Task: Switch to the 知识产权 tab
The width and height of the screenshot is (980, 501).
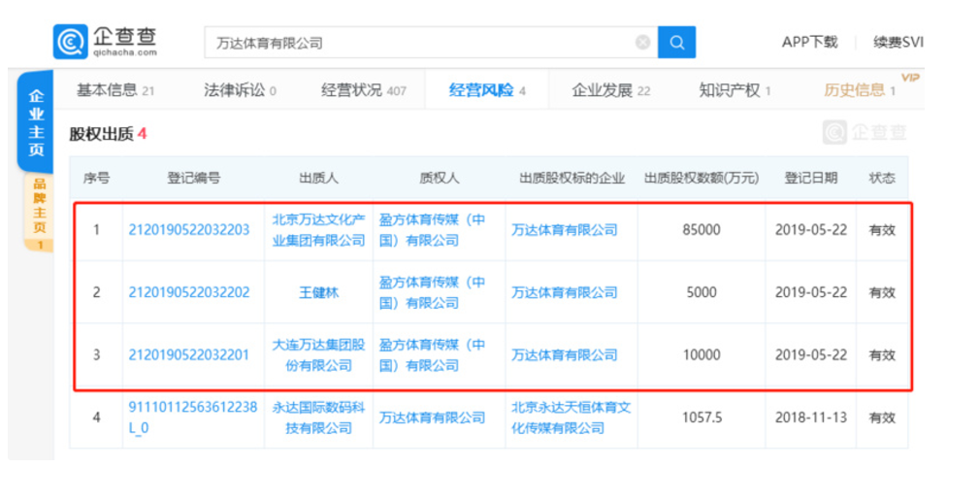Action: click(x=735, y=90)
